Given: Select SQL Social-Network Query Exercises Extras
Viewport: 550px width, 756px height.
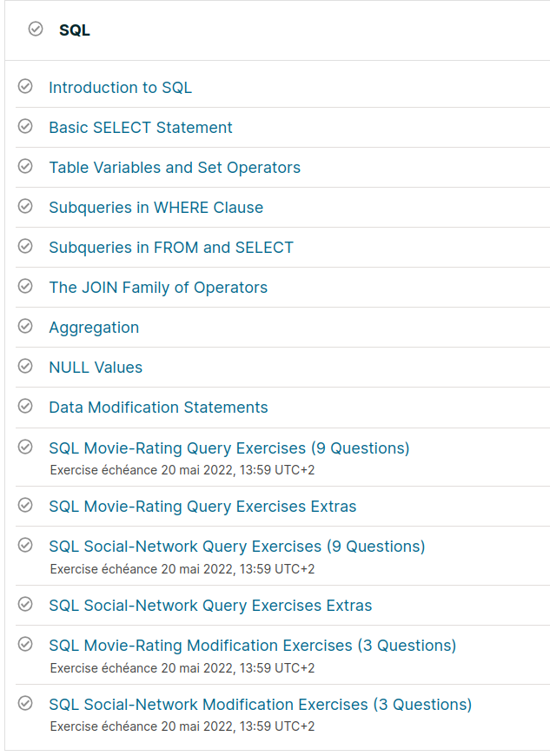Looking at the screenshot, I should click(x=210, y=606).
